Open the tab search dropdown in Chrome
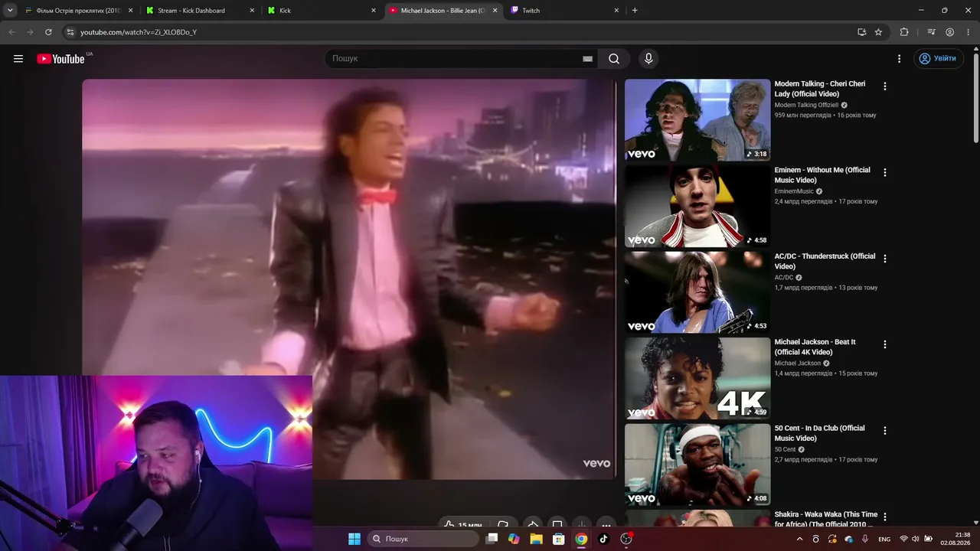The image size is (980, 551). pyautogui.click(x=10, y=11)
